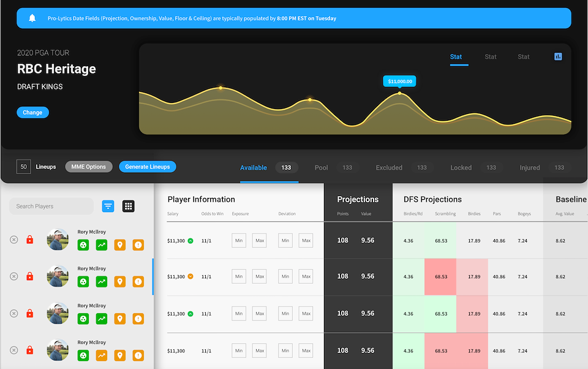
Task: Click the Odds to Win column header
Action: [213, 213]
